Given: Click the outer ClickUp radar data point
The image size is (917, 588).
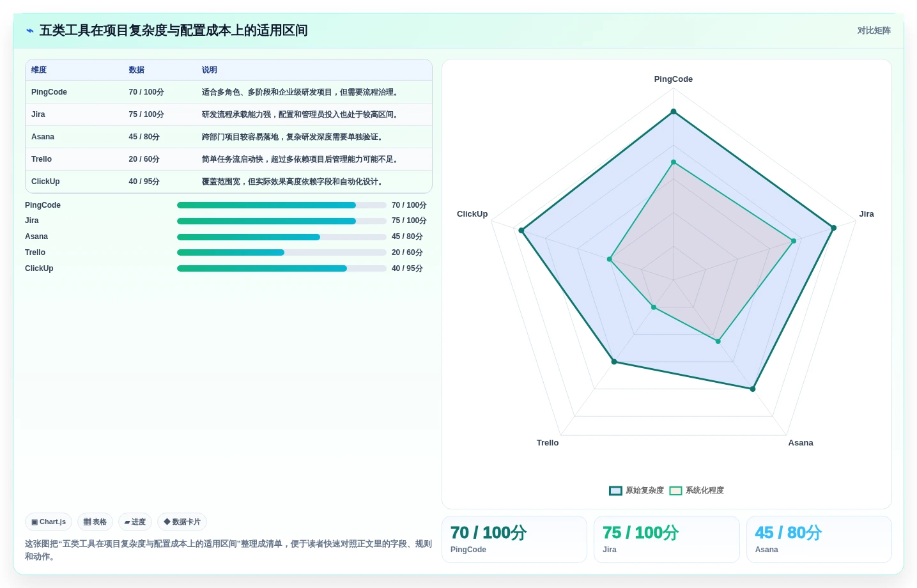Looking at the screenshot, I should pyautogui.click(x=521, y=231).
